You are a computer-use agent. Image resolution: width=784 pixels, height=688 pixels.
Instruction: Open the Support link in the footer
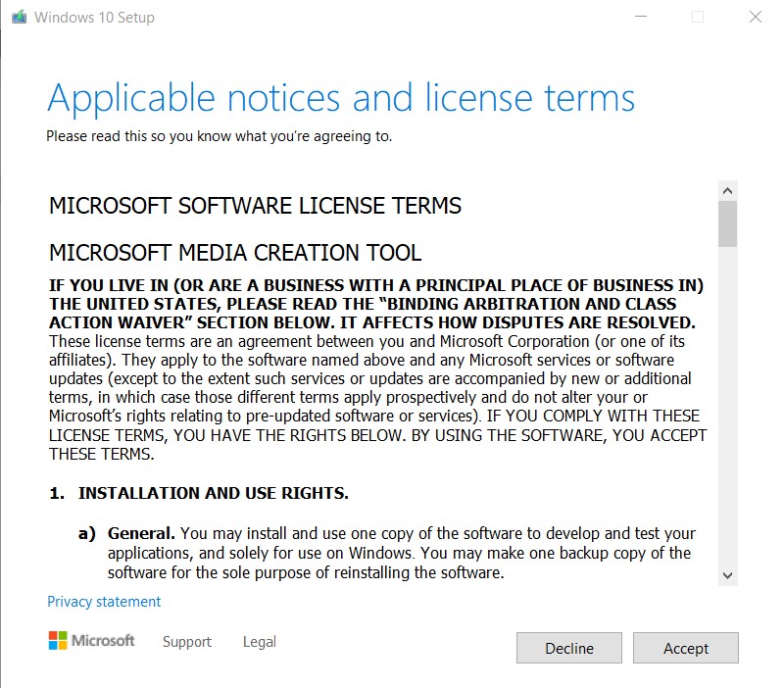click(187, 642)
